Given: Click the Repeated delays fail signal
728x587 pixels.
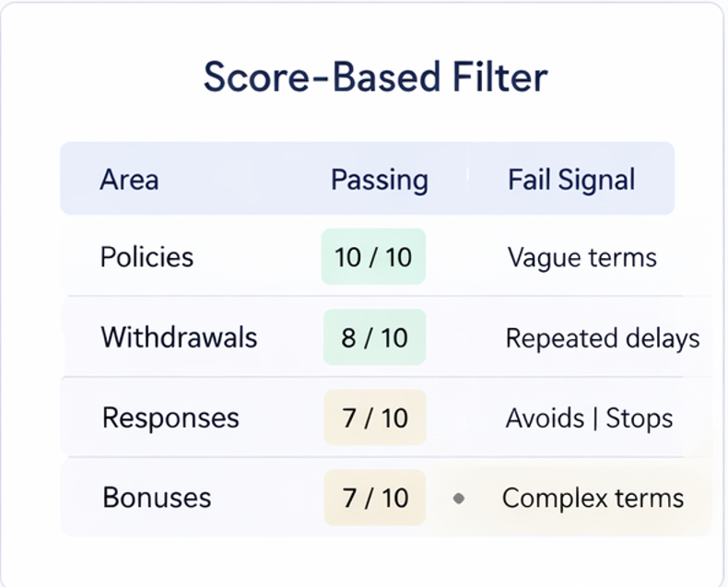Looking at the screenshot, I should pos(602,338).
